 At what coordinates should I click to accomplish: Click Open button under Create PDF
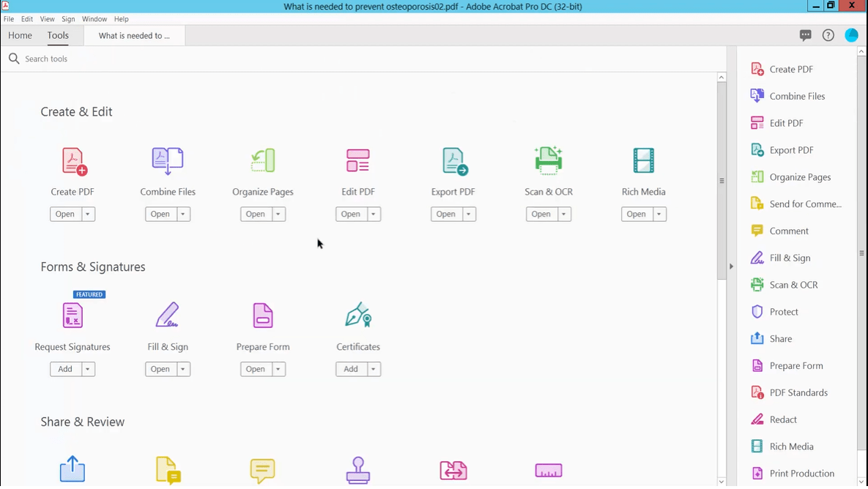pyautogui.click(x=65, y=214)
